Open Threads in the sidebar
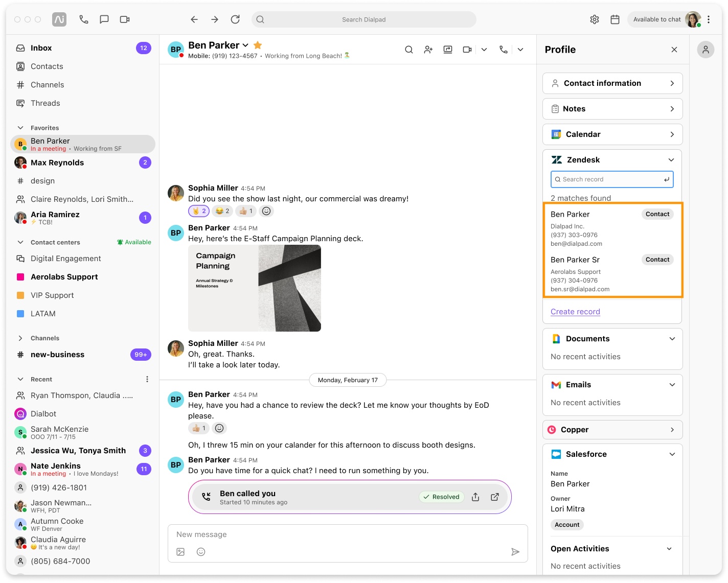This screenshot has width=728, height=583. click(x=82, y=103)
